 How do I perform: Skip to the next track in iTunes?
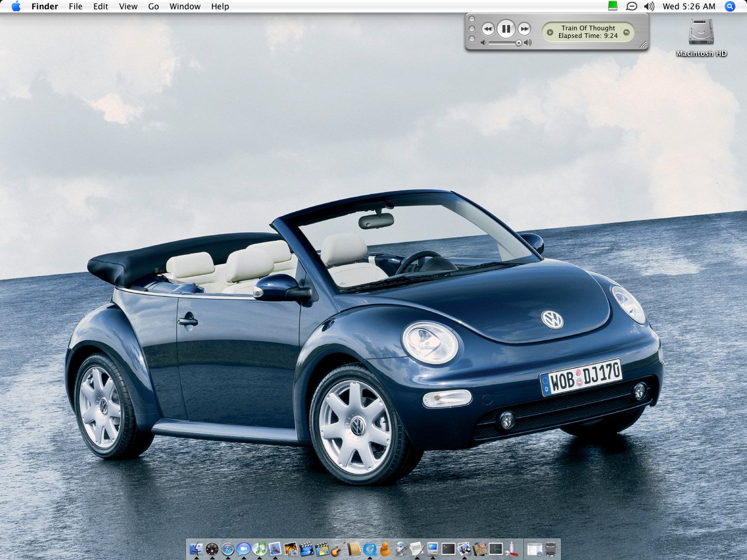[x=524, y=29]
